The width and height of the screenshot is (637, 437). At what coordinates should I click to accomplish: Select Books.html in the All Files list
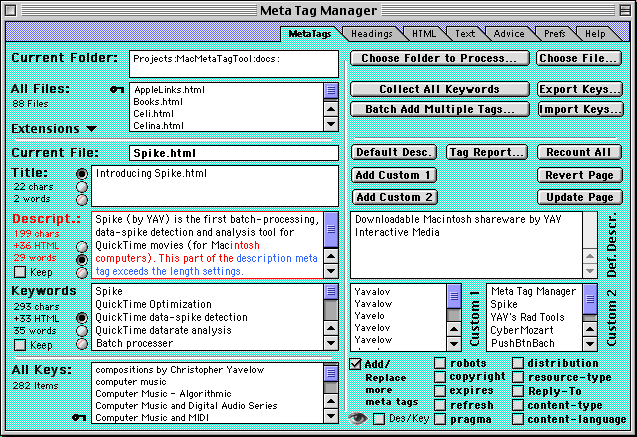pyautogui.click(x=158, y=102)
